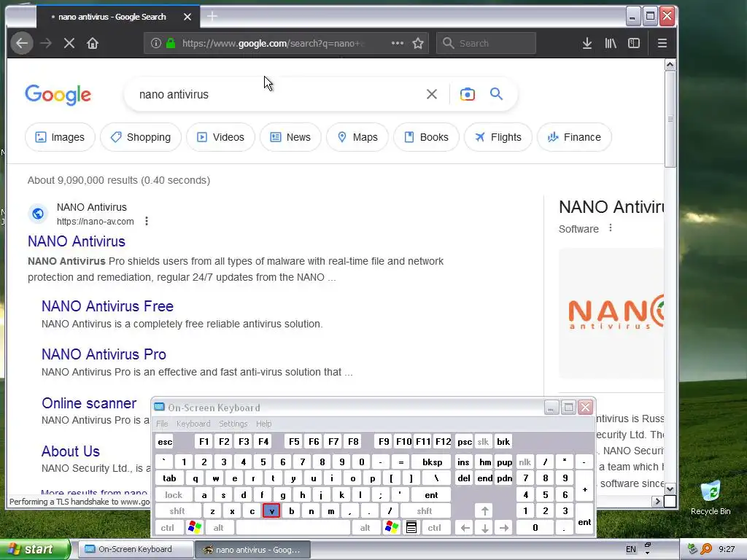Click page vertical scrollbar up arrow
Screen dimensions: 747x560
coord(670,64)
